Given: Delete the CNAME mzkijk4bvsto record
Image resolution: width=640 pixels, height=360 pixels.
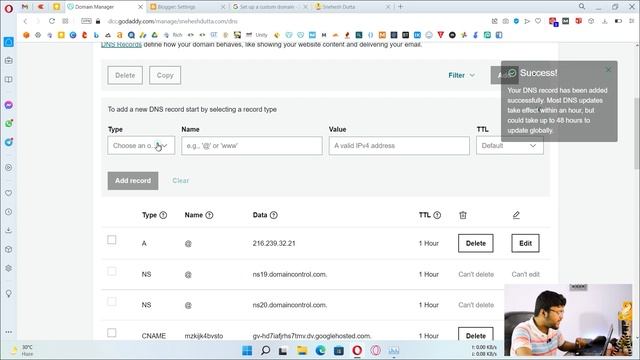Looking at the screenshot, I should [476, 335].
